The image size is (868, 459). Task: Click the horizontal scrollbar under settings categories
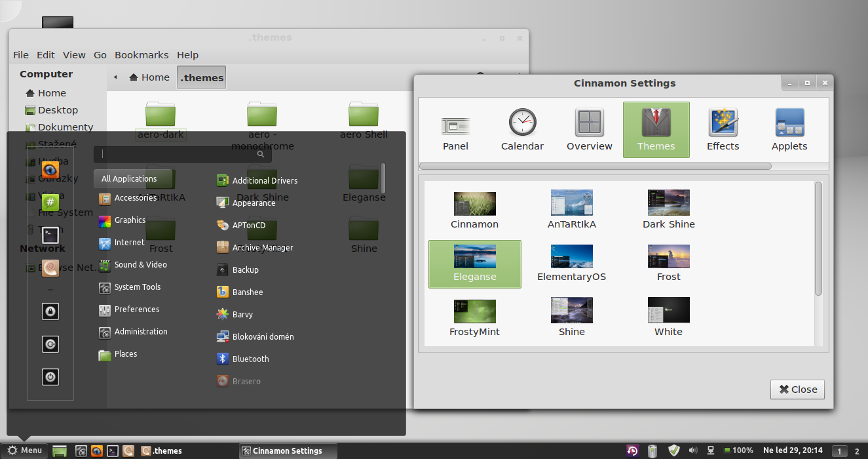tap(595, 167)
